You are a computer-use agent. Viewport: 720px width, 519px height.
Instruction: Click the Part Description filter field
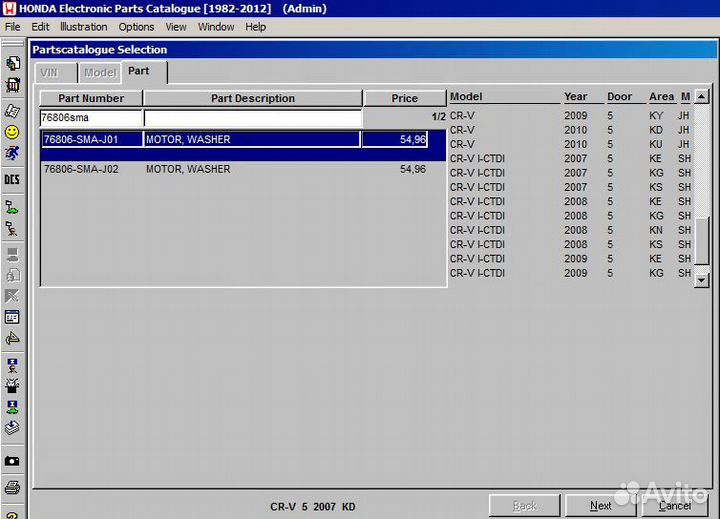(x=252, y=118)
